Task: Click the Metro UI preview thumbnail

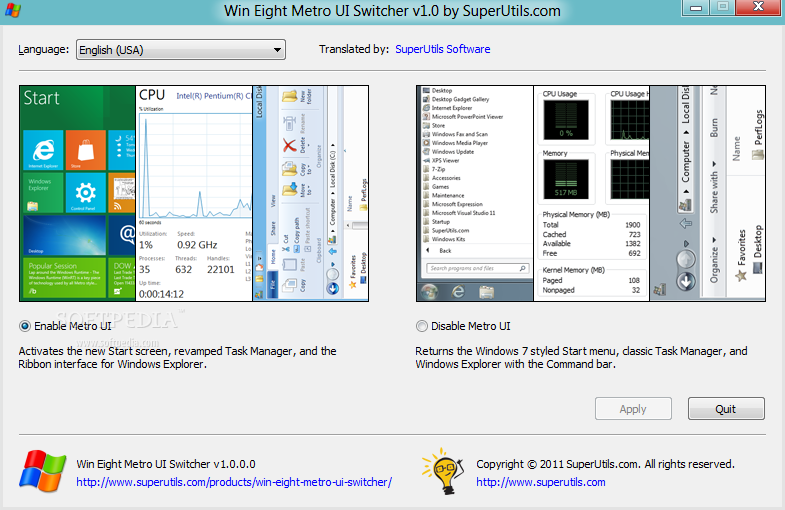Action: click(194, 193)
